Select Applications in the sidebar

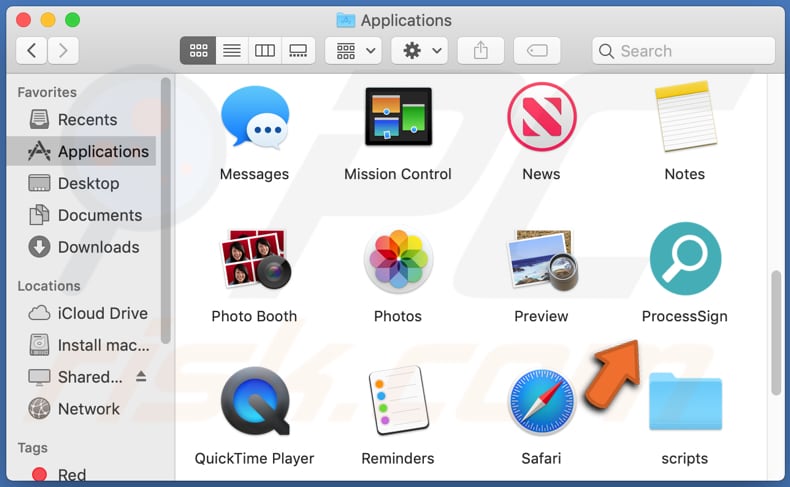tap(82, 151)
